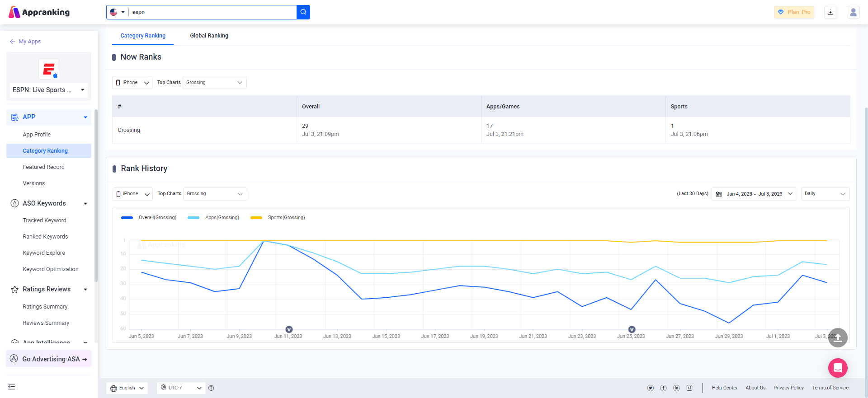Screen dimensions: 868x398
Task: Collapse the Ratings Reviews section
Action: [x=85, y=290]
